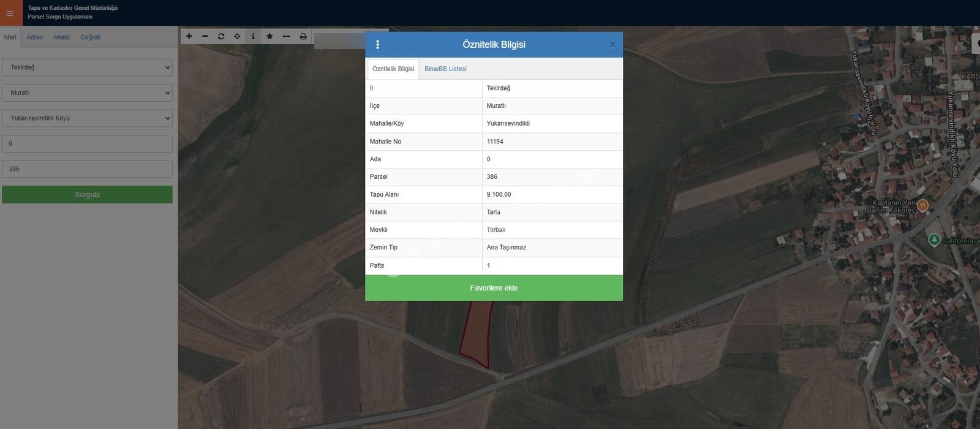Activate the locate crosshair icon
The image size is (980, 429).
pos(237,37)
